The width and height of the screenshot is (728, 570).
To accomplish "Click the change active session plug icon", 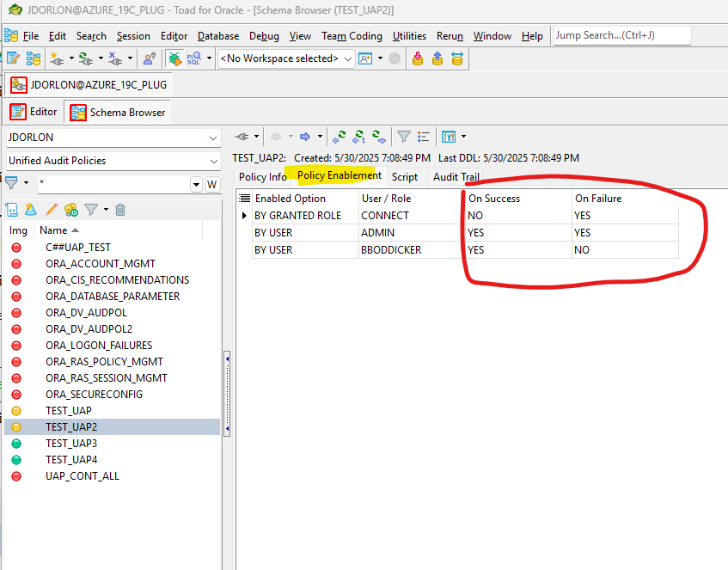I will [242, 137].
